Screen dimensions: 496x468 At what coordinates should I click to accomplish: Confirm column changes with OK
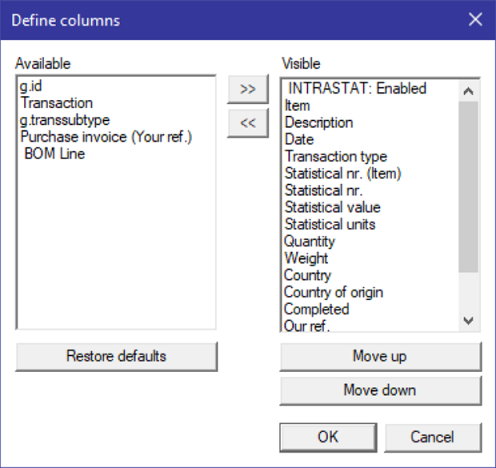tap(328, 437)
